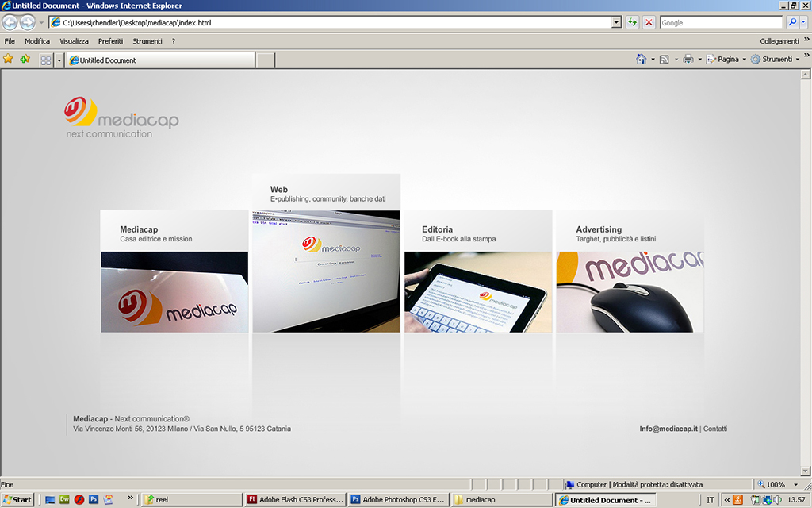Click Add to Favorites star-plus icon
This screenshot has width=812, height=508.
pos(25,59)
